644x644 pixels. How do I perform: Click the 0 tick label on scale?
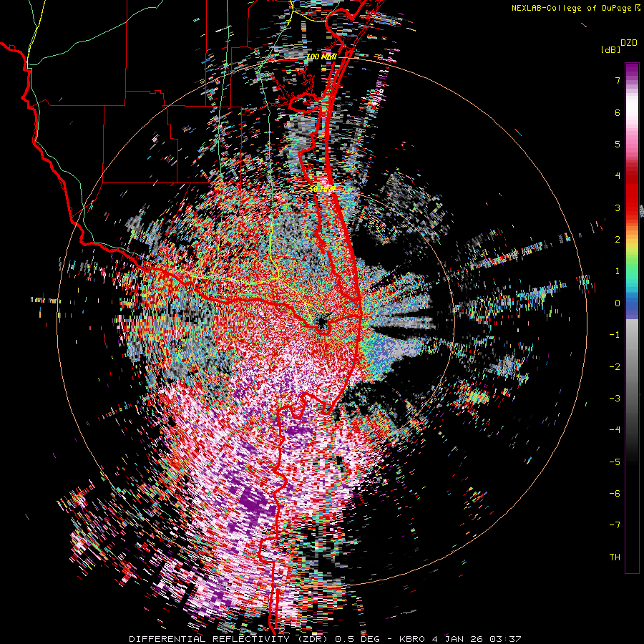[x=618, y=303]
